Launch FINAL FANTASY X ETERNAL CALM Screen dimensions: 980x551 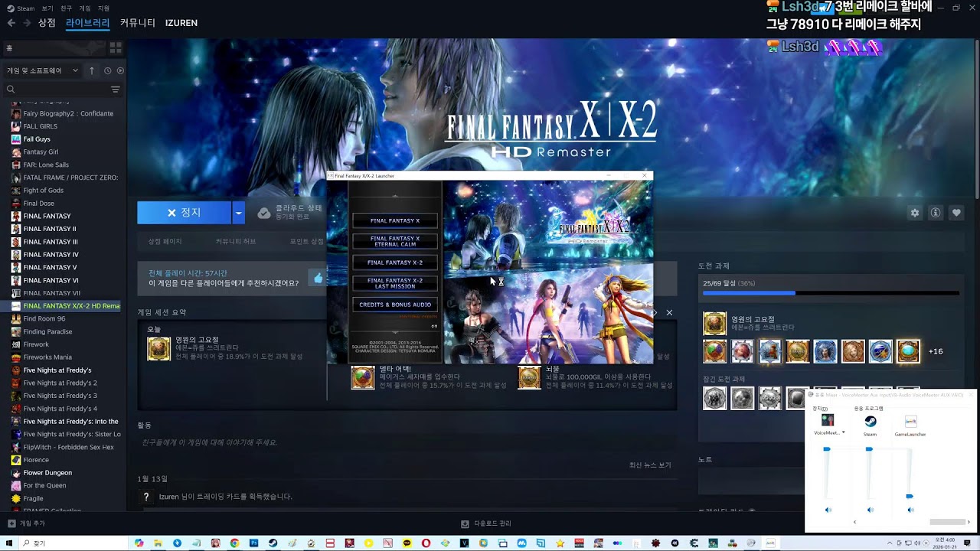pyautogui.click(x=395, y=242)
